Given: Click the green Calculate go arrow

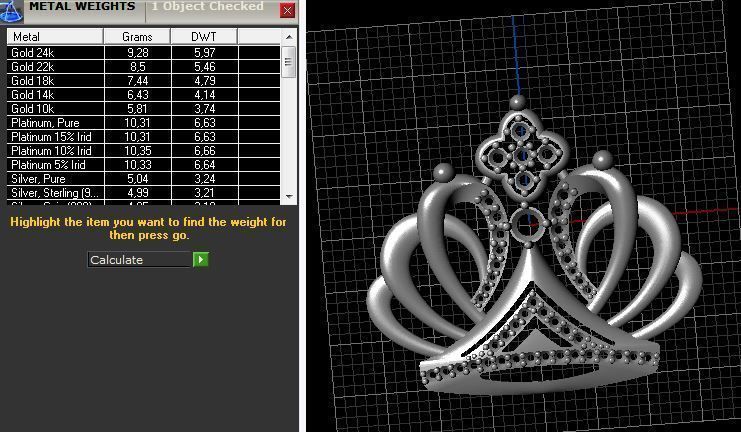Looking at the screenshot, I should 200,259.
